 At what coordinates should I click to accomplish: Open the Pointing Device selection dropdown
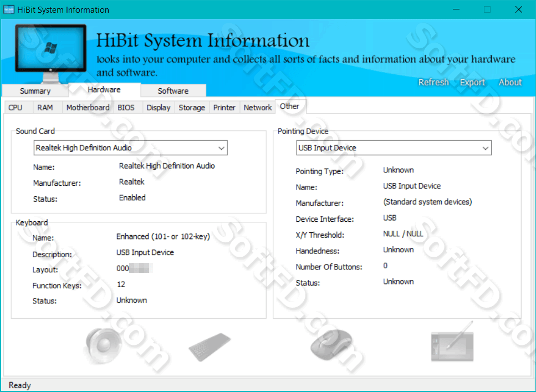394,148
